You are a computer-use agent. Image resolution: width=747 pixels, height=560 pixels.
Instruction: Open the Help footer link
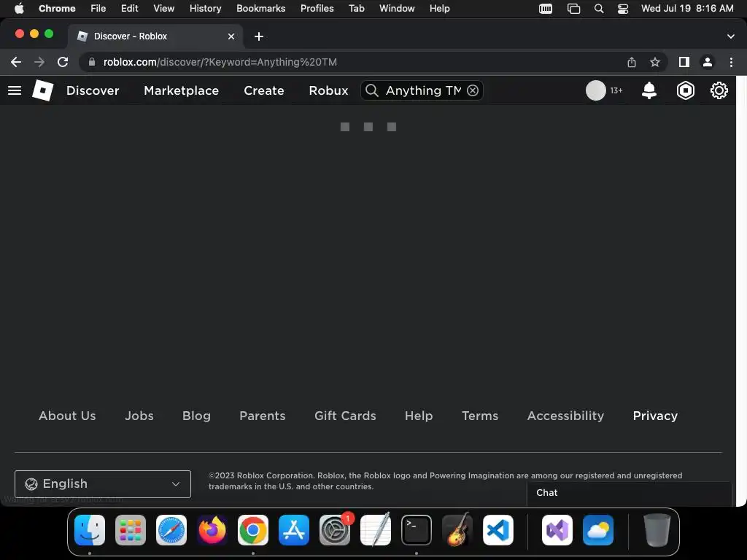click(x=419, y=416)
